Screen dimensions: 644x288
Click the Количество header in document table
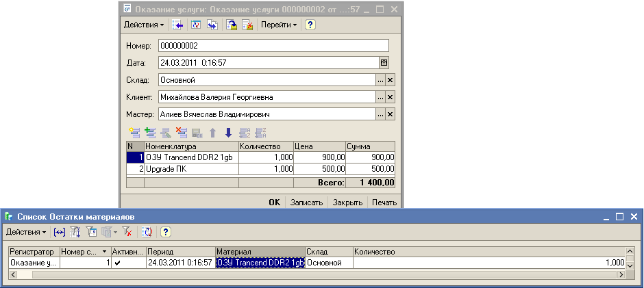point(266,146)
